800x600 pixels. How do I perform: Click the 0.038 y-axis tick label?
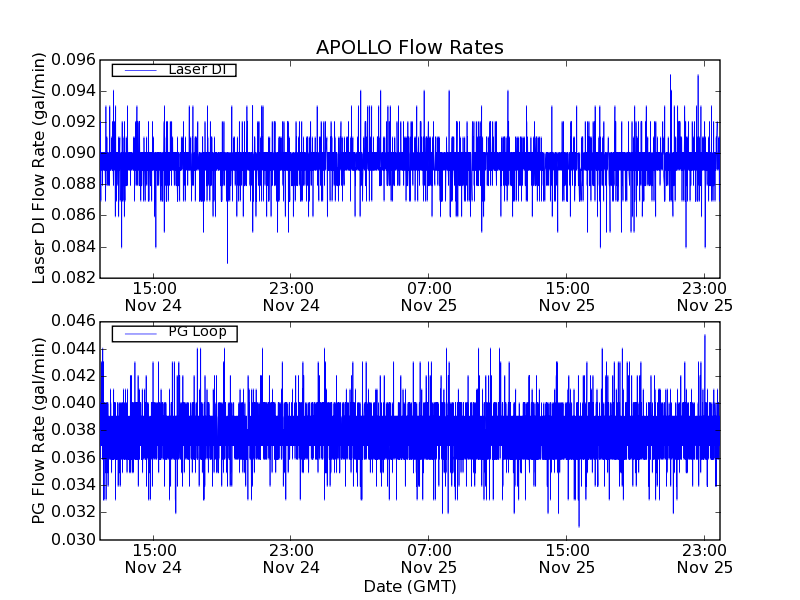tap(71, 431)
